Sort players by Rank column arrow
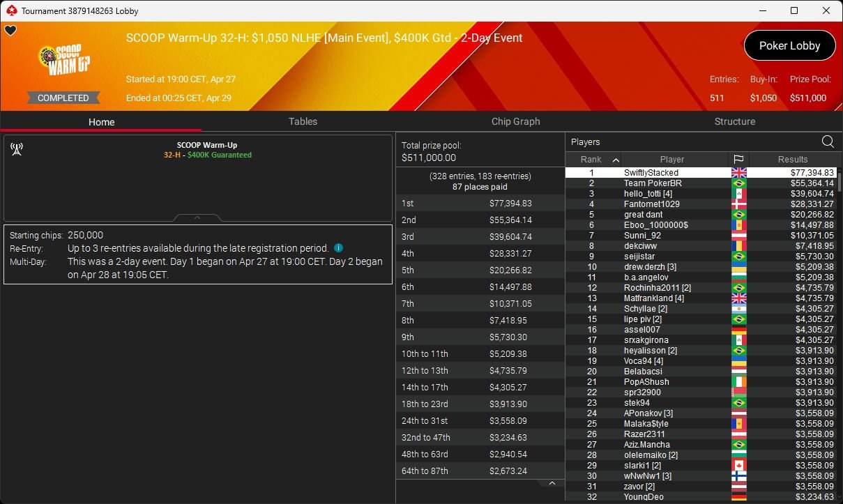 coord(616,160)
